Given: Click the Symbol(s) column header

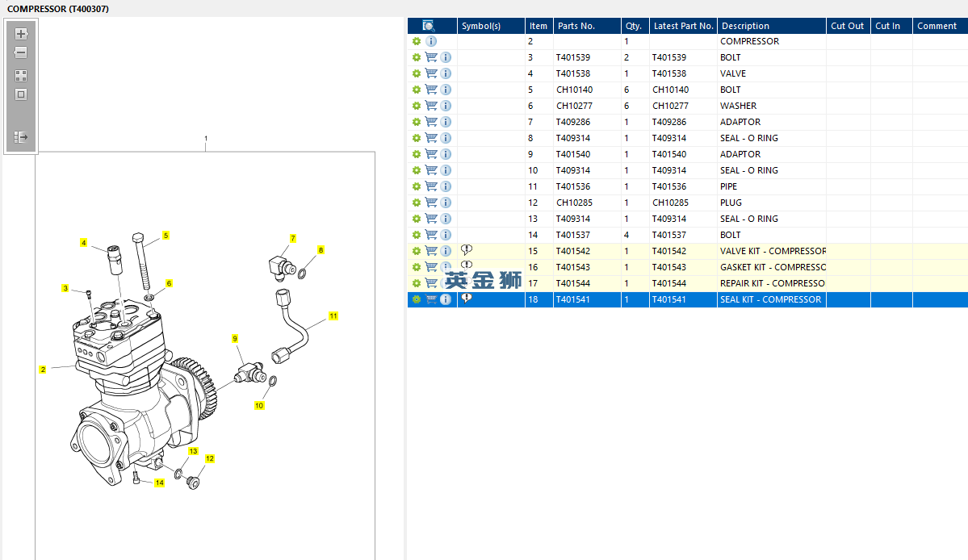Looking at the screenshot, I should coord(491,26).
